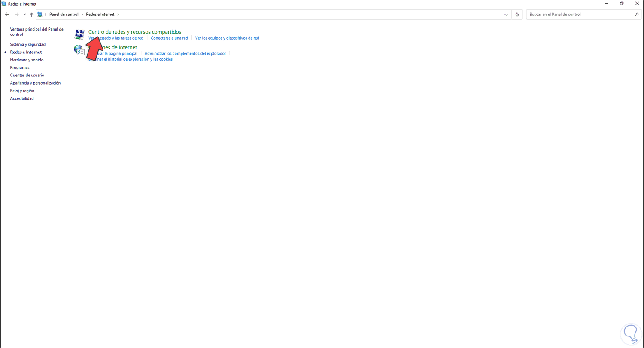644x348 pixels.
Task: Refresh the Control Panel view
Action: (517, 15)
